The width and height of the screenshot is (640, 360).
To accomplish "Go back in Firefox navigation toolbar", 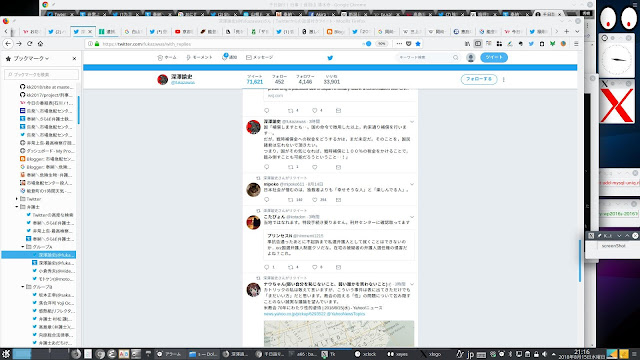I will point(8,44).
